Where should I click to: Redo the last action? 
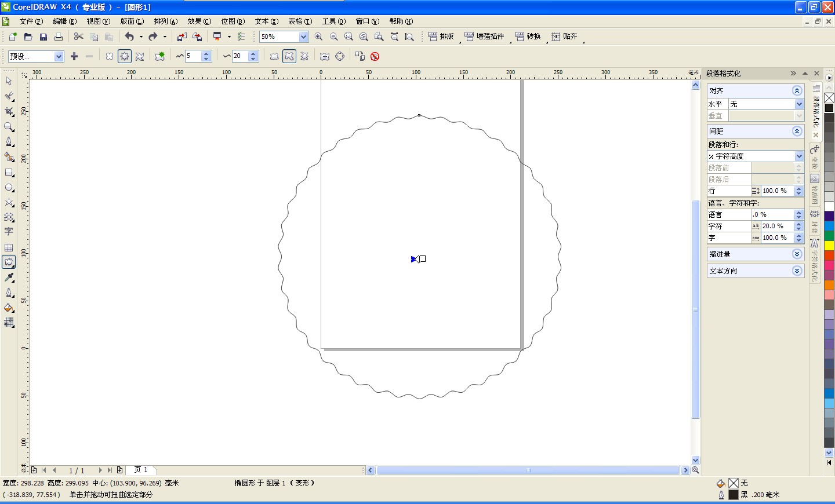click(x=153, y=36)
